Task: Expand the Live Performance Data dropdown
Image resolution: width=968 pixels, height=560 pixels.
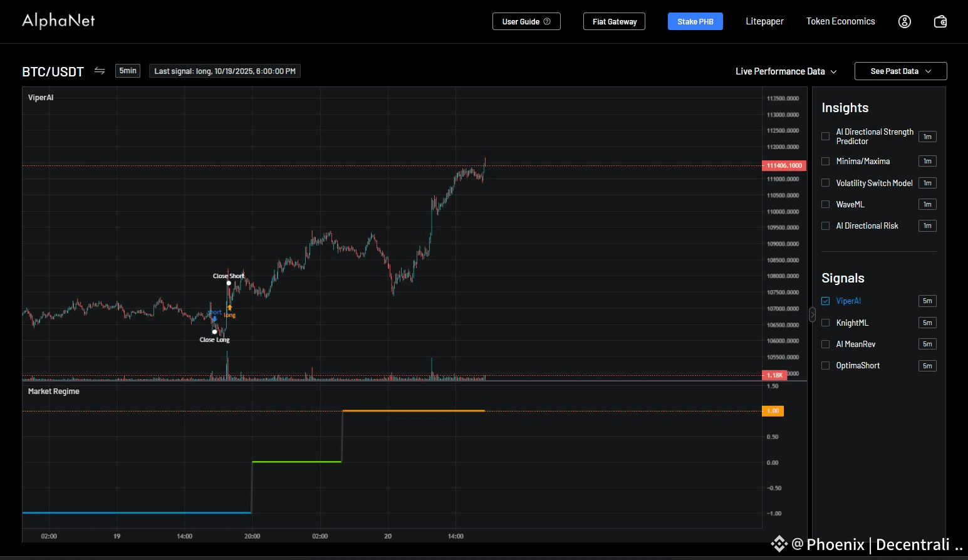Action: (786, 71)
